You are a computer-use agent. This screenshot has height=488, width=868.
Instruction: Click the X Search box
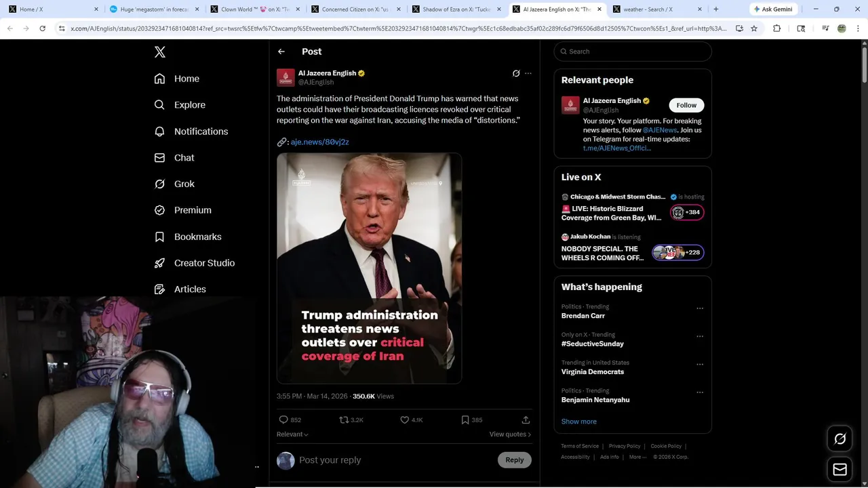(633, 52)
